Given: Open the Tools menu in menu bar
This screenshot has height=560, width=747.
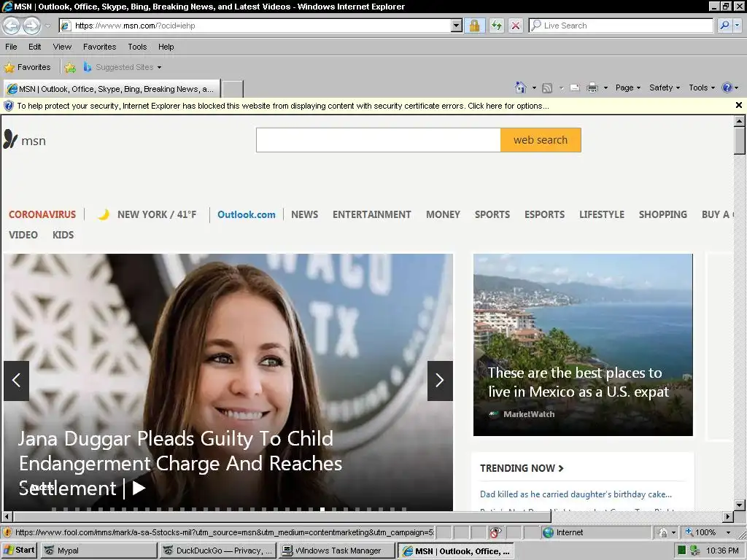Looking at the screenshot, I should 137,47.
